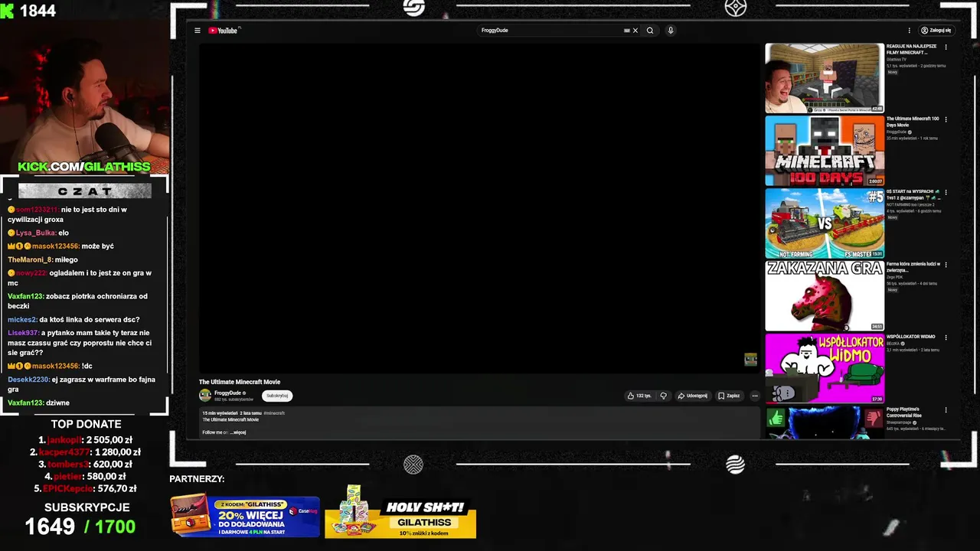Screen dimensions: 980x551
Task: Click chat username mickes2
Action: click(22, 319)
